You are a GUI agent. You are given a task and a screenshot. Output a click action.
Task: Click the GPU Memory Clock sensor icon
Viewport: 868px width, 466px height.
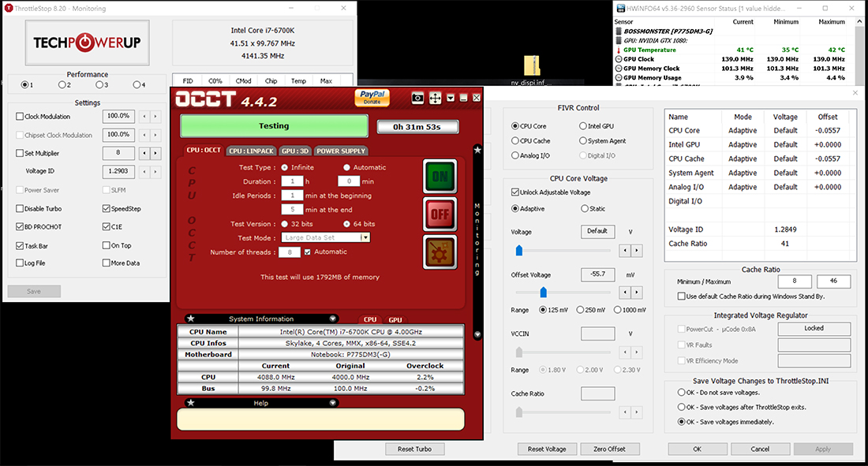619,69
